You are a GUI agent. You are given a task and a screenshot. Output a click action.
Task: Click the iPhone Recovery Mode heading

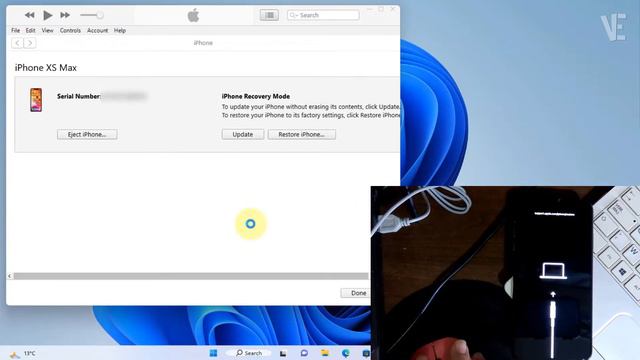(256, 96)
